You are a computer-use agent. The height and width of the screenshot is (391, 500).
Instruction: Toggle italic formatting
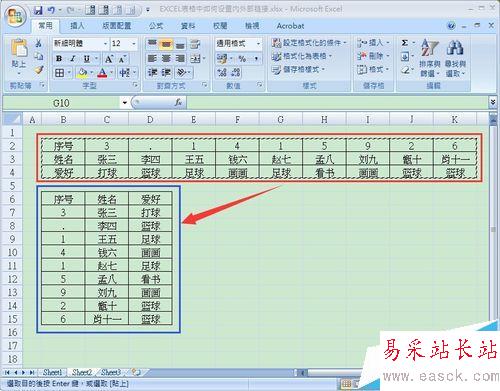tap(73, 59)
